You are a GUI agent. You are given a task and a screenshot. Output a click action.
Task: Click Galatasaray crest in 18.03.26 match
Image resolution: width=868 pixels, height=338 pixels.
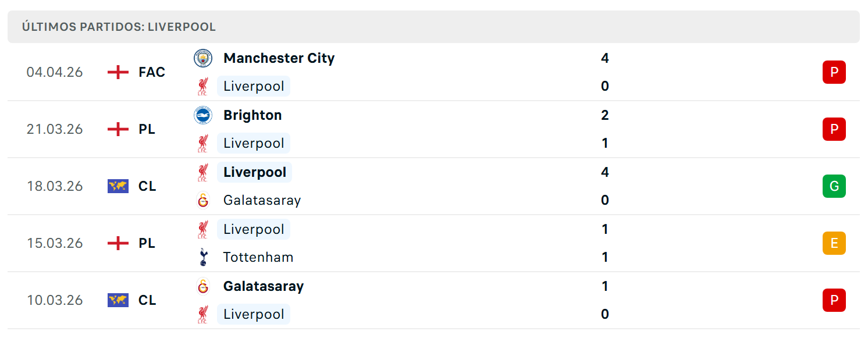pyautogui.click(x=203, y=200)
